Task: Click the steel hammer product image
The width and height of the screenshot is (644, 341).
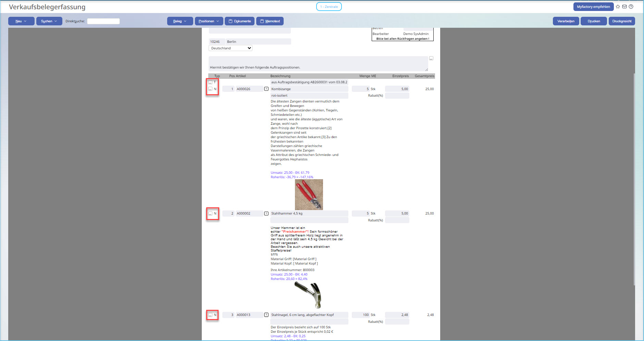Action: click(308, 295)
